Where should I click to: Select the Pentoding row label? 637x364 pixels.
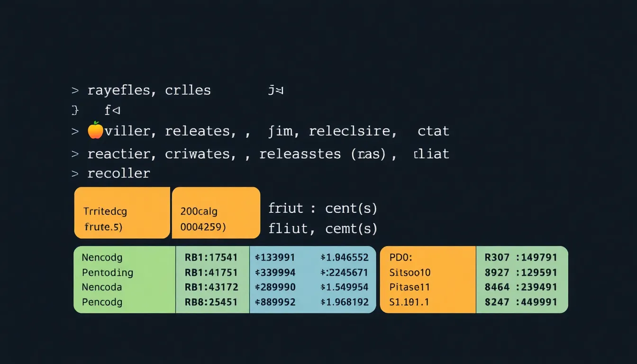pos(107,273)
